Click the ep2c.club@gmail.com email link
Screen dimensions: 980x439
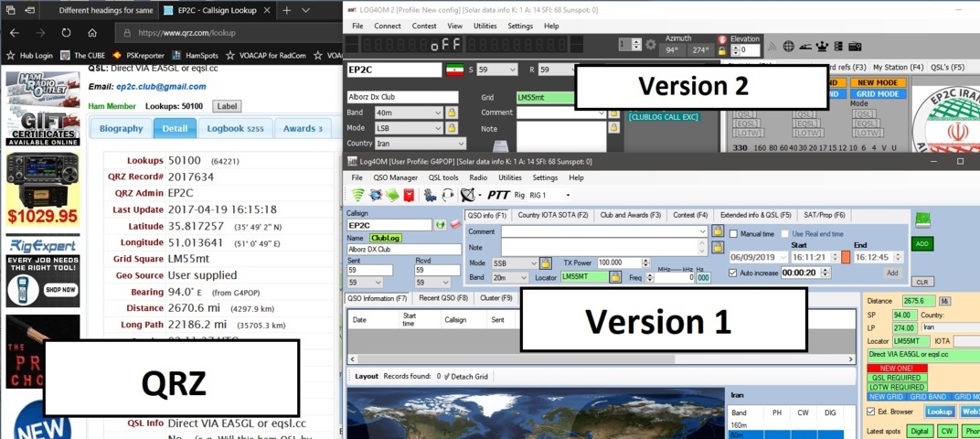(161, 87)
